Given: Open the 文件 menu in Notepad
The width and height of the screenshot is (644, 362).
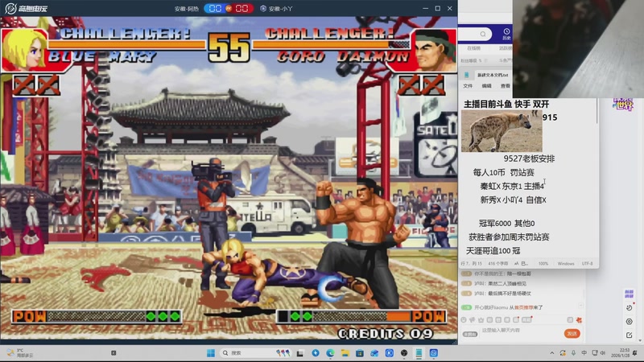Looking at the screenshot, I should point(468,86).
